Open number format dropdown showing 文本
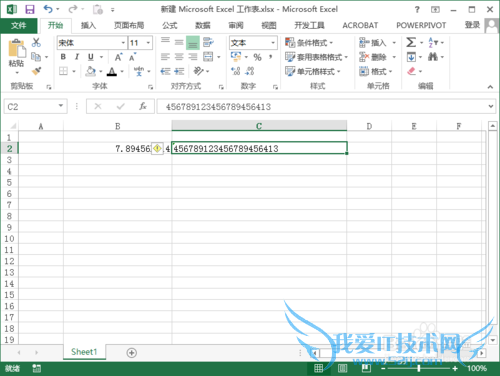 (x=273, y=43)
